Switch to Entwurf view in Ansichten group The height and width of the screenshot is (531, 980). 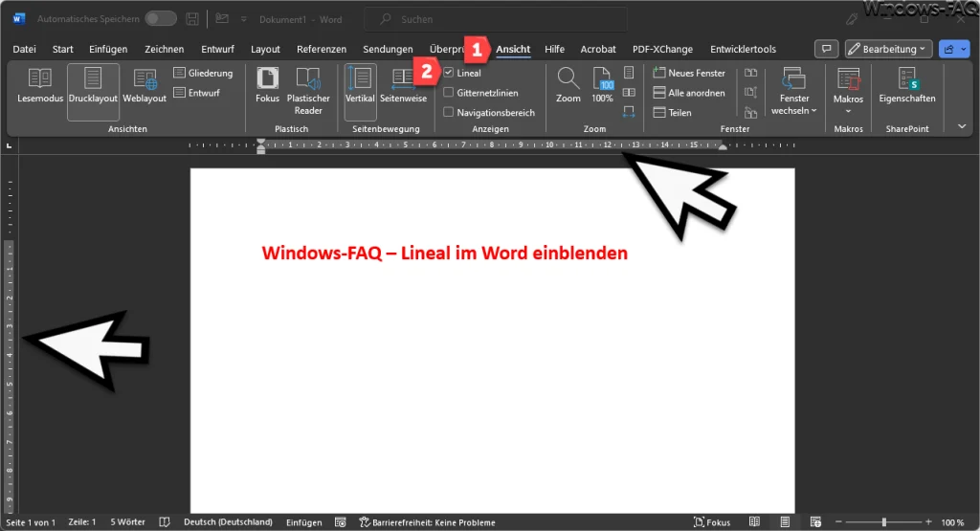197,93
